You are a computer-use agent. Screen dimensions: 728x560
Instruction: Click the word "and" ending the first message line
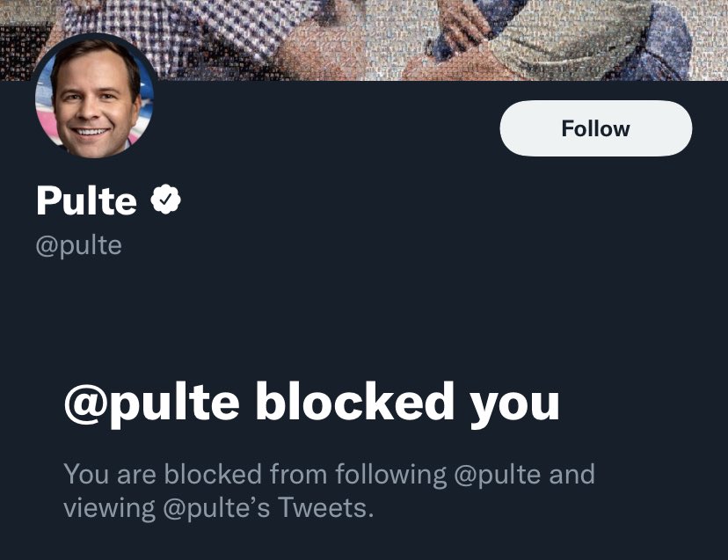pos(572,475)
